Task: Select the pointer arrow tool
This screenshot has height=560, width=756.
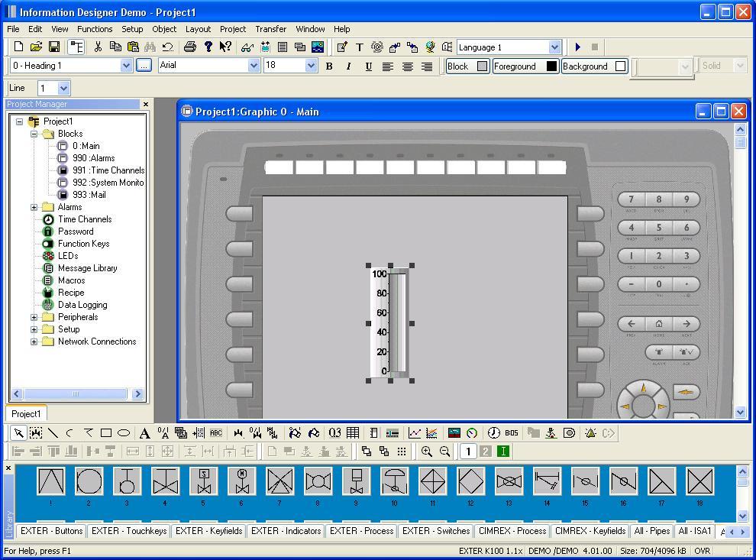Action: (18, 433)
